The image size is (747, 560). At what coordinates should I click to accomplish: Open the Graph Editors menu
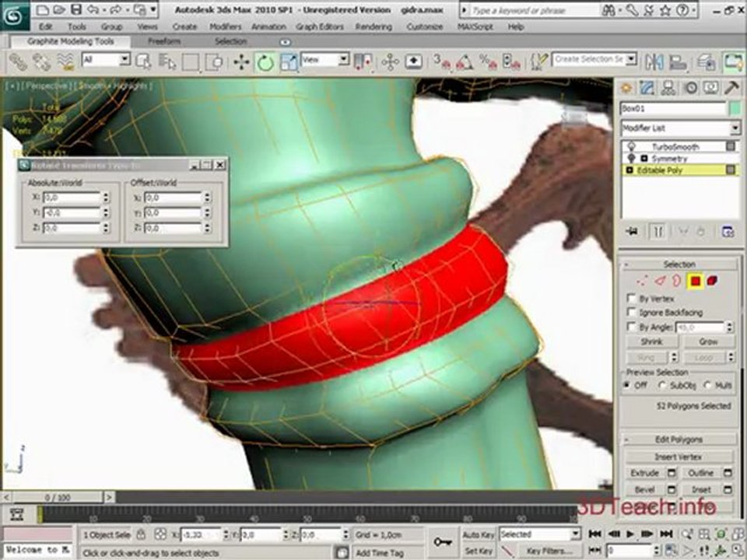point(319,27)
